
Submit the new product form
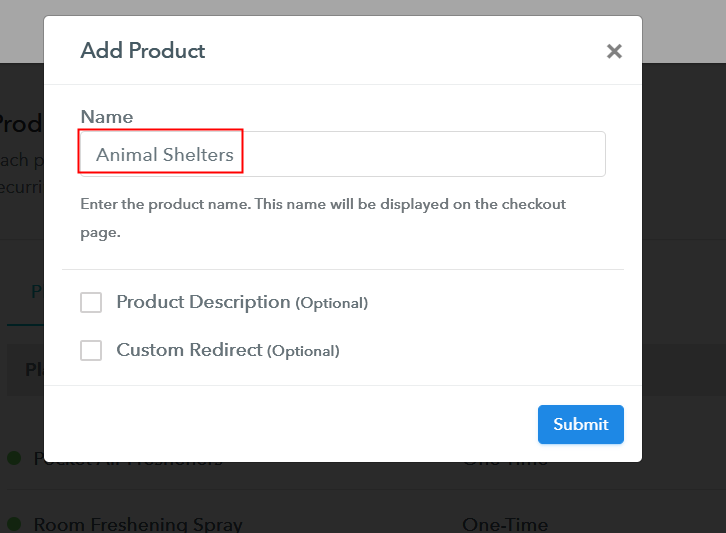point(581,424)
